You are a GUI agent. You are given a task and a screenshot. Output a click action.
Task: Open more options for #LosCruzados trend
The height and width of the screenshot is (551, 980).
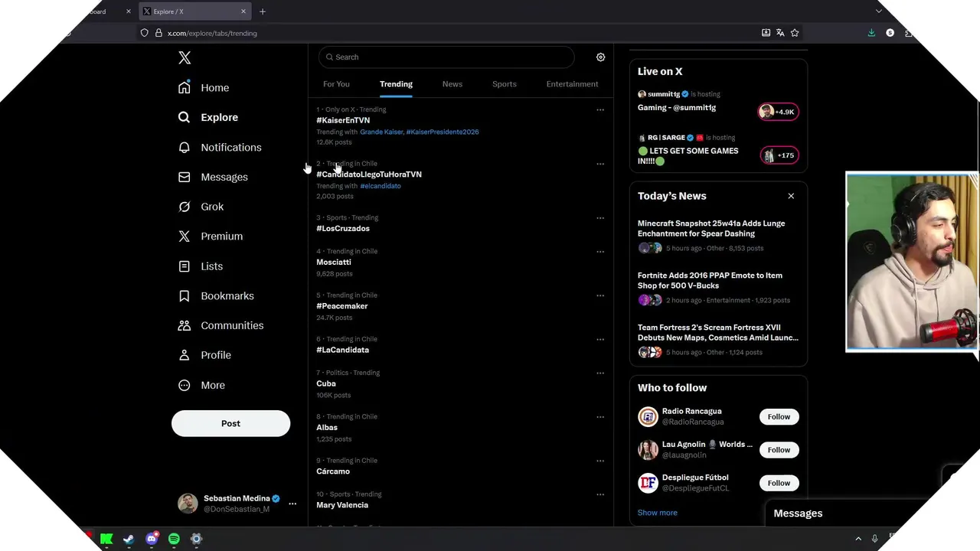[600, 218]
